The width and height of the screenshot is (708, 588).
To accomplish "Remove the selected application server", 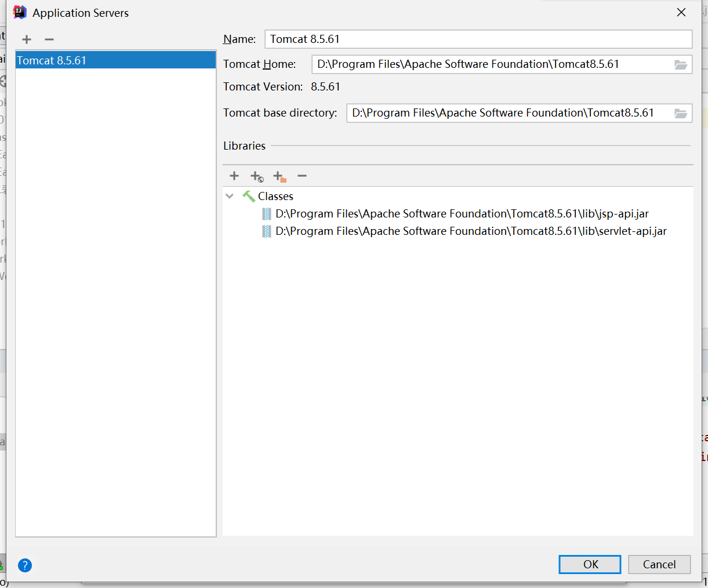I will click(x=49, y=39).
